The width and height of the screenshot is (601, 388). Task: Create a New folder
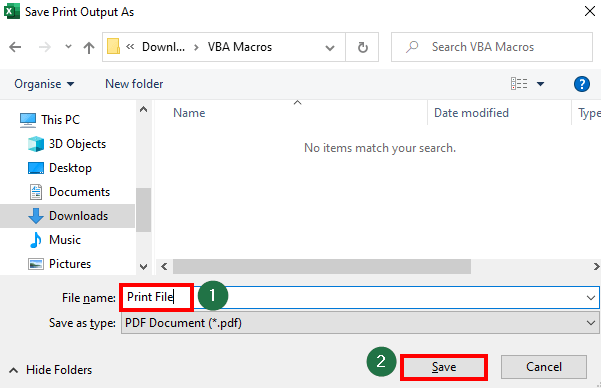coord(134,84)
